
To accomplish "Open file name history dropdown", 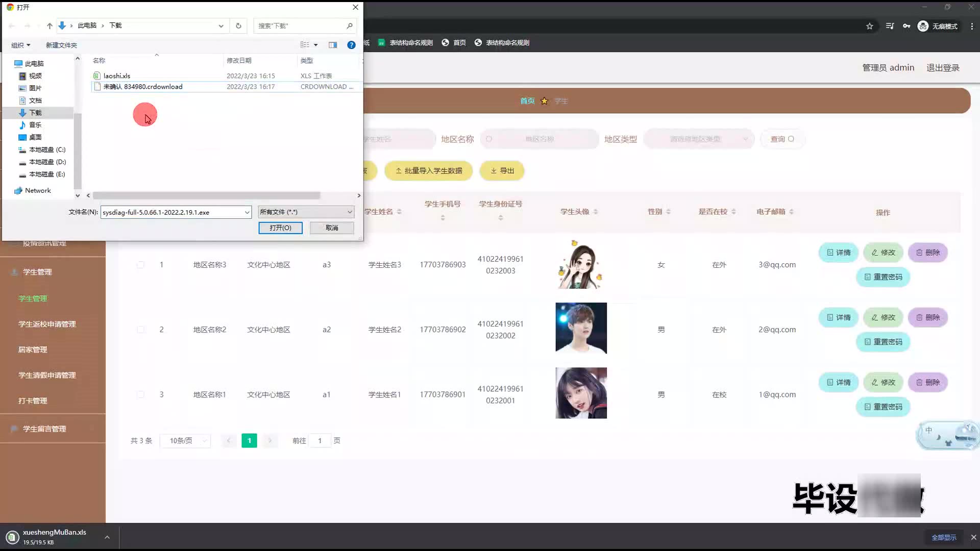I will (x=247, y=212).
